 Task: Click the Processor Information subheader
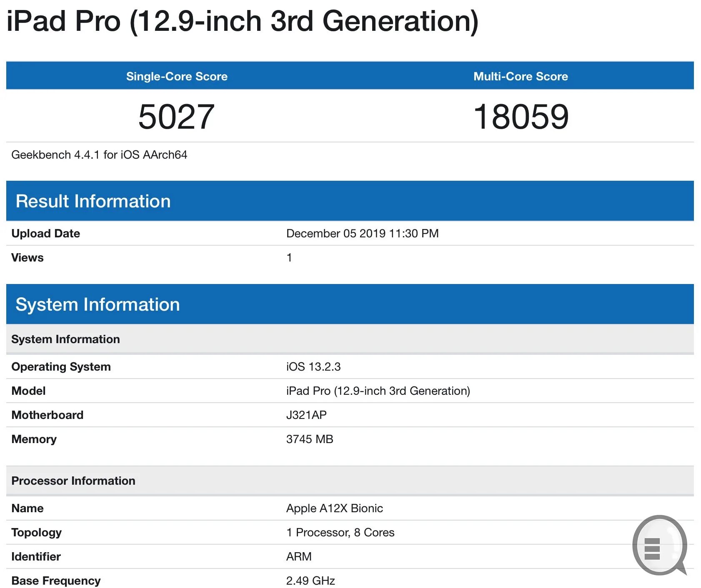350,481
